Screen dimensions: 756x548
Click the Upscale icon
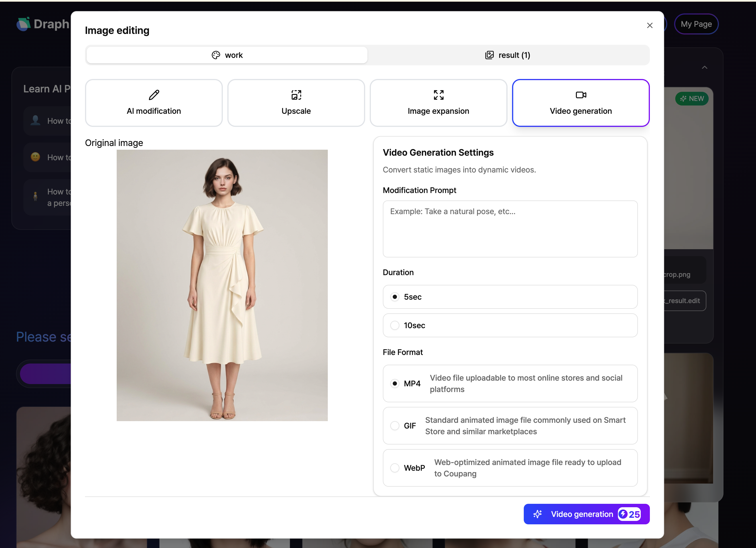(296, 95)
